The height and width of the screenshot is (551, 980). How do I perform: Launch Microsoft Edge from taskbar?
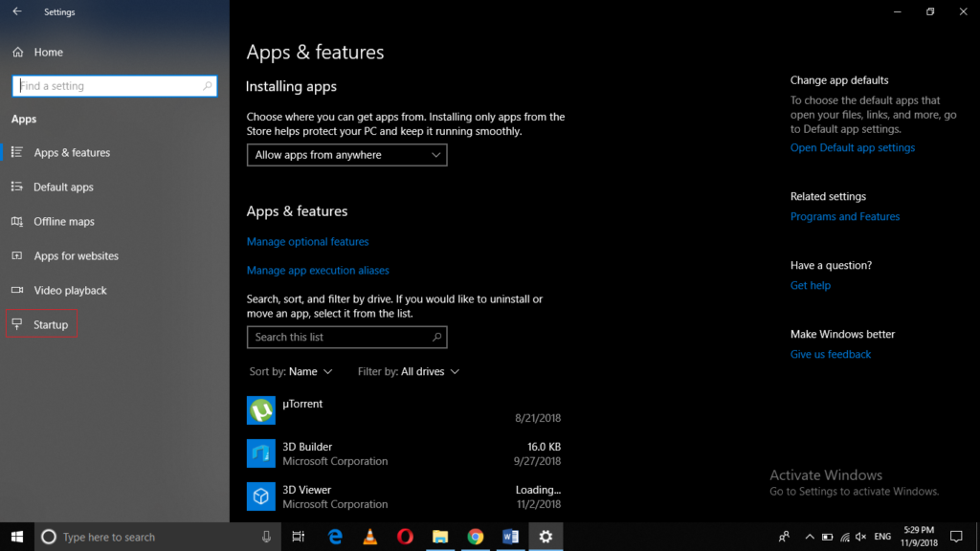tap(335, 537)
